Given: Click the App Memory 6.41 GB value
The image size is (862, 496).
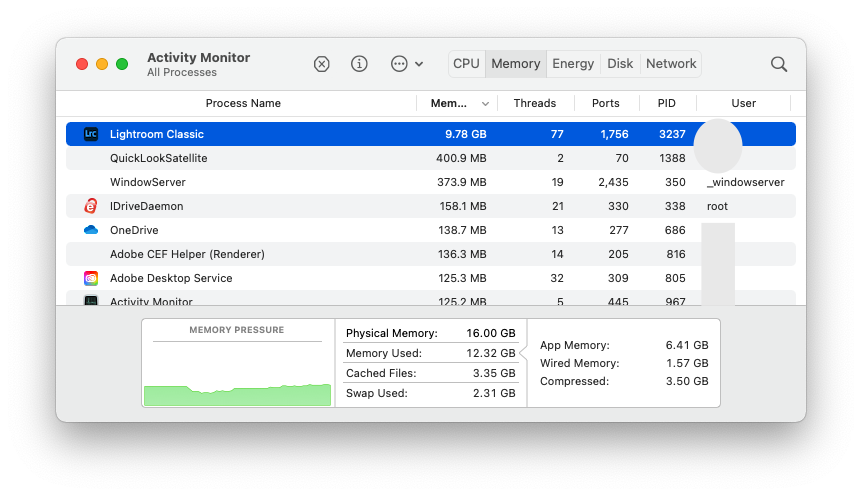Looking at the screenshot, I should tap(687, 345).
